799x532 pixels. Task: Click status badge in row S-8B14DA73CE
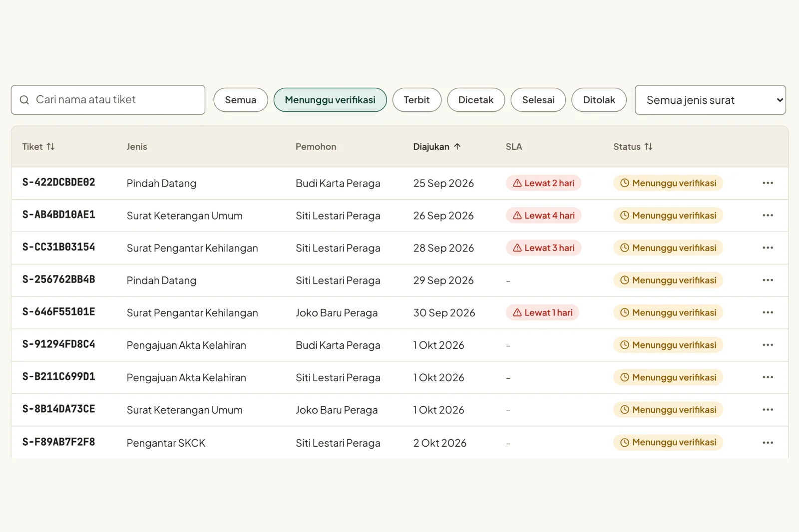tap(668, 410)
